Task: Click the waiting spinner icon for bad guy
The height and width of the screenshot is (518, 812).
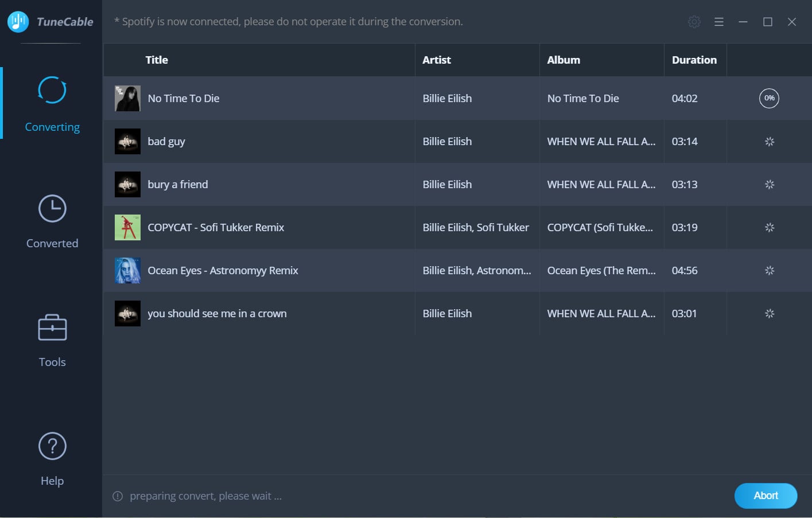Action: (770, 142)
